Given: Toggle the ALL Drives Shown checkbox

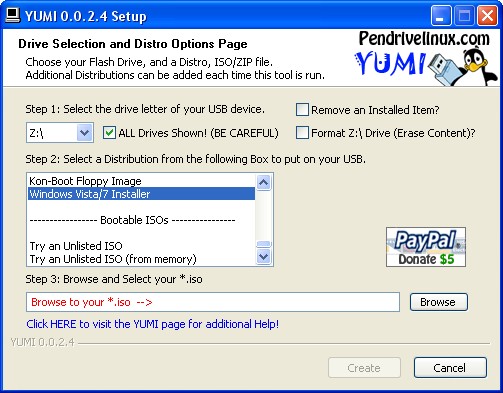Looking at the screenshot, I should coord(109,133).
